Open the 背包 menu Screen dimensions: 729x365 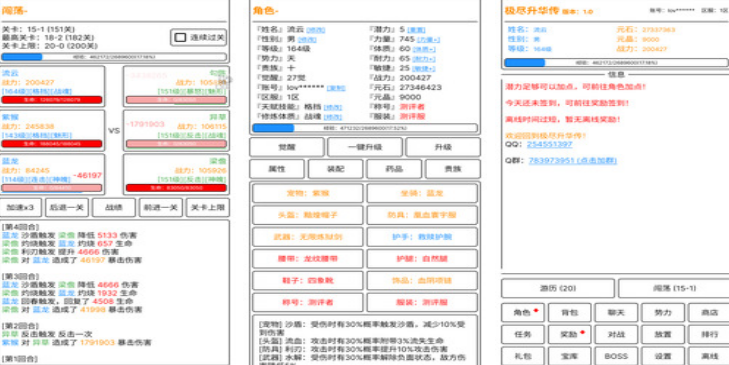(x=570, y=312)
